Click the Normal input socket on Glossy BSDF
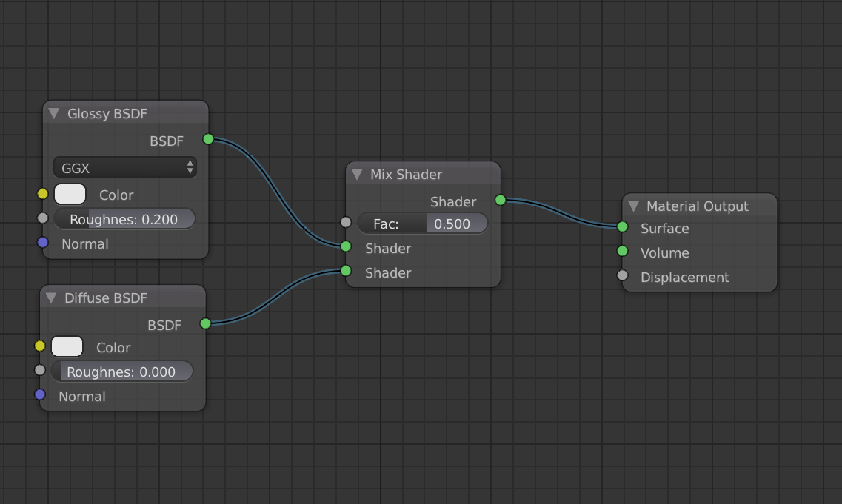The image size is (842, 504). [43, 242]
